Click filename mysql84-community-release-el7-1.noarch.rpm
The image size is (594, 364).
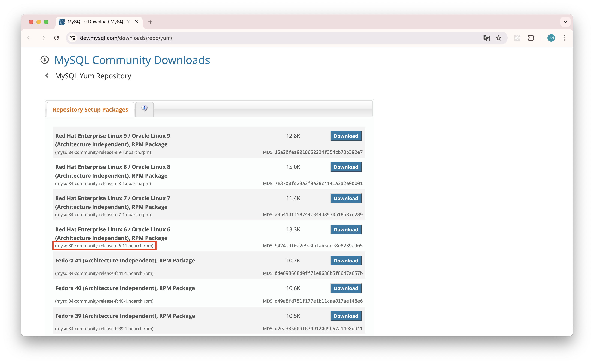pos(103,214)
